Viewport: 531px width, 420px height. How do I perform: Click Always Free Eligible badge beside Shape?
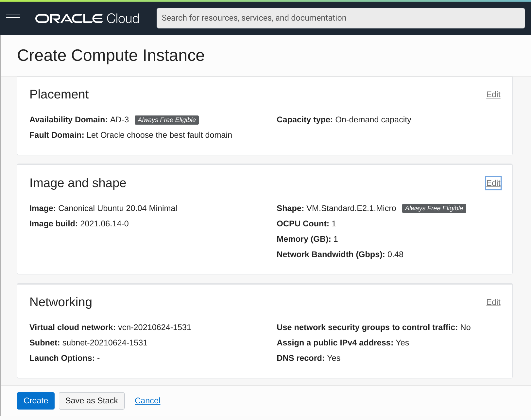click(434, 208)
